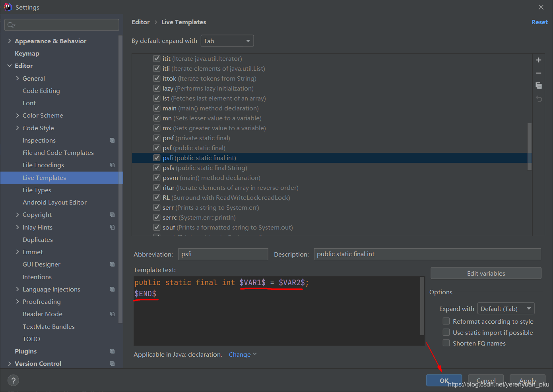This screenshot has height=392, width=553.
Task: Click the Edit variables button
Action: [x=486, y=273]
